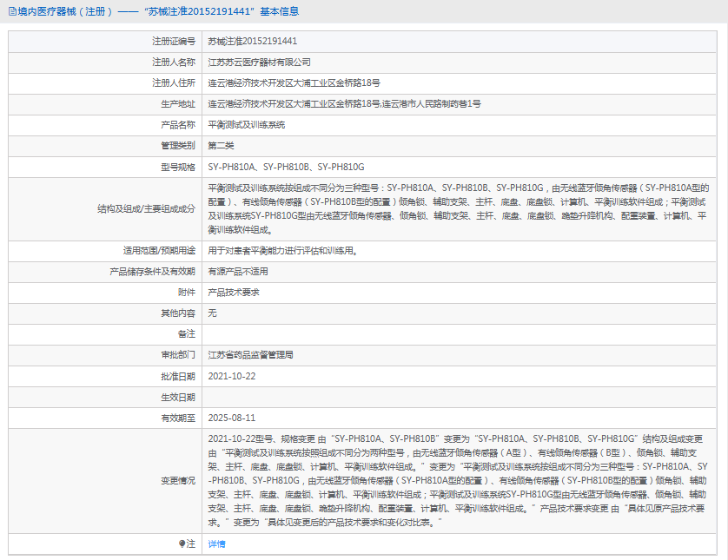Select storage value 有源产品不适用
The width and height of the screenshot is (728, 560).
(x=238, y=272)
